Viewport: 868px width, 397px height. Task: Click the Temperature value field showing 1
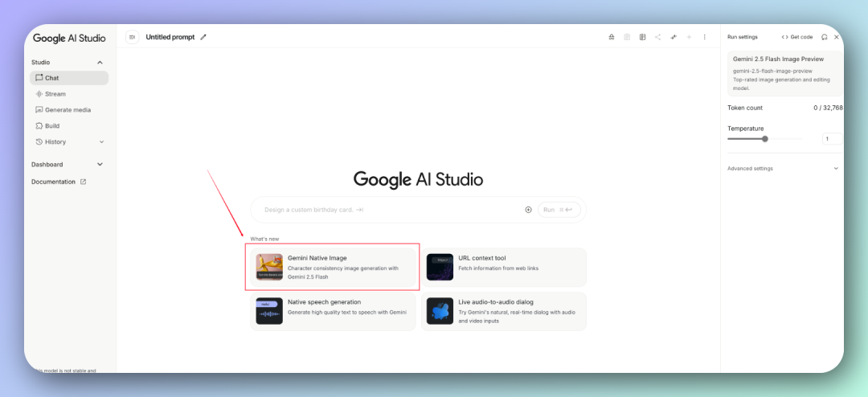coord(832,139)
